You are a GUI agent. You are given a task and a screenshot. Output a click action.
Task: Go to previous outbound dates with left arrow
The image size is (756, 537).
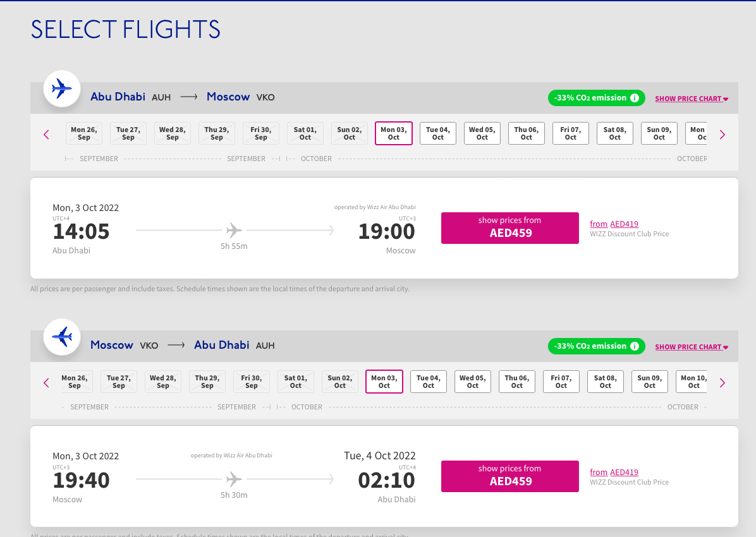pyautogui.click(x=46, y=134)
